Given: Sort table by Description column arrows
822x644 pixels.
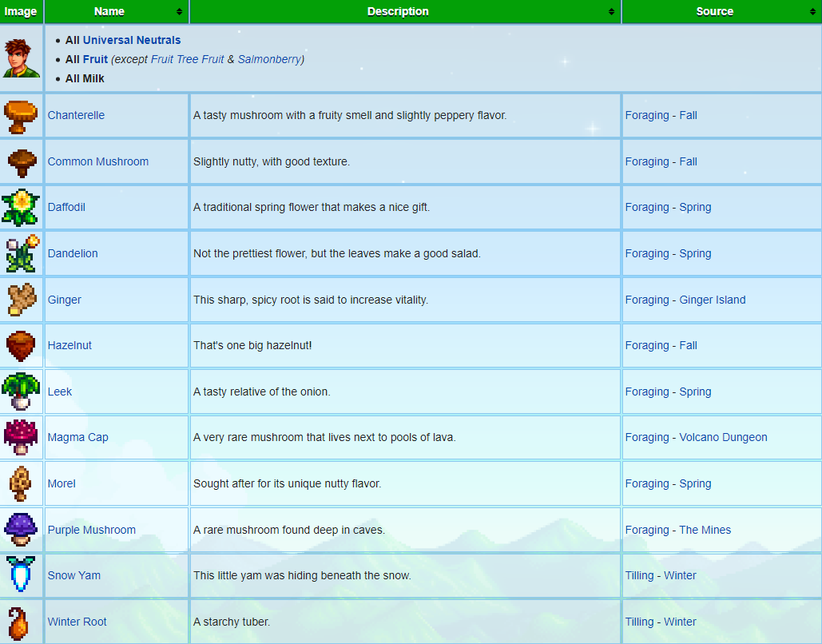Looking at the screenshot, I should tap(611, 12).
